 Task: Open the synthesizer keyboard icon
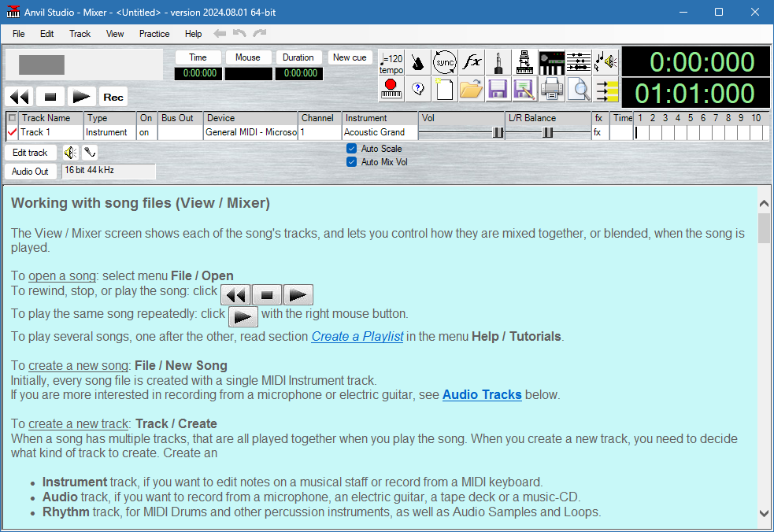(x=551, y=63)
